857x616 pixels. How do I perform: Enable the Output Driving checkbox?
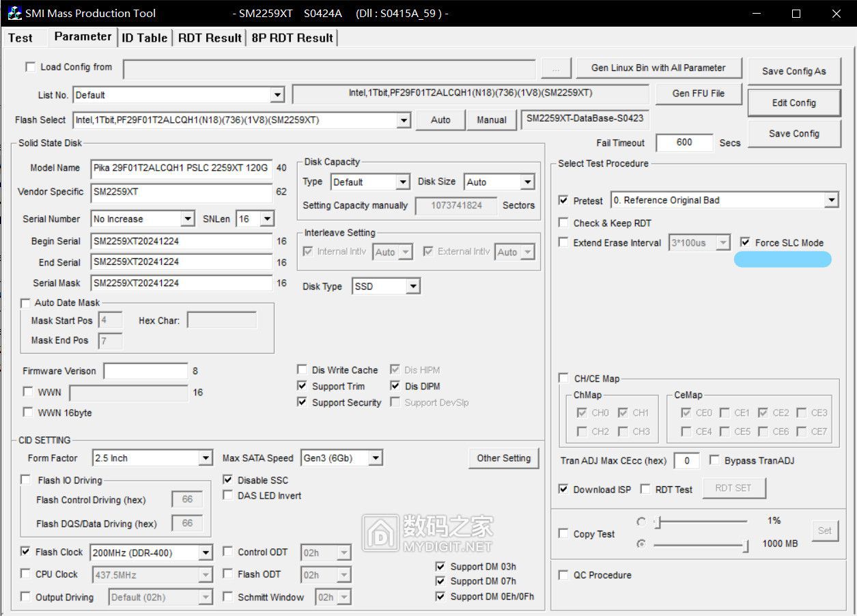(x=25, y=597)
